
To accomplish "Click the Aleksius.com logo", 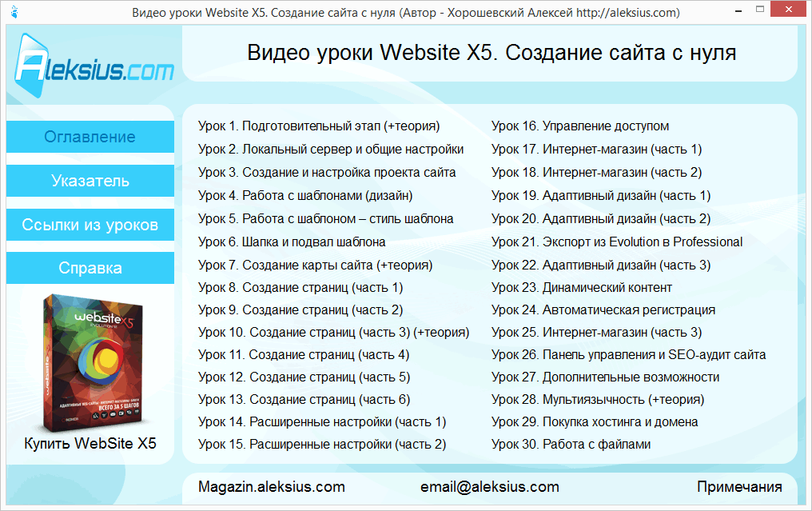I will (x=94, y=65).
